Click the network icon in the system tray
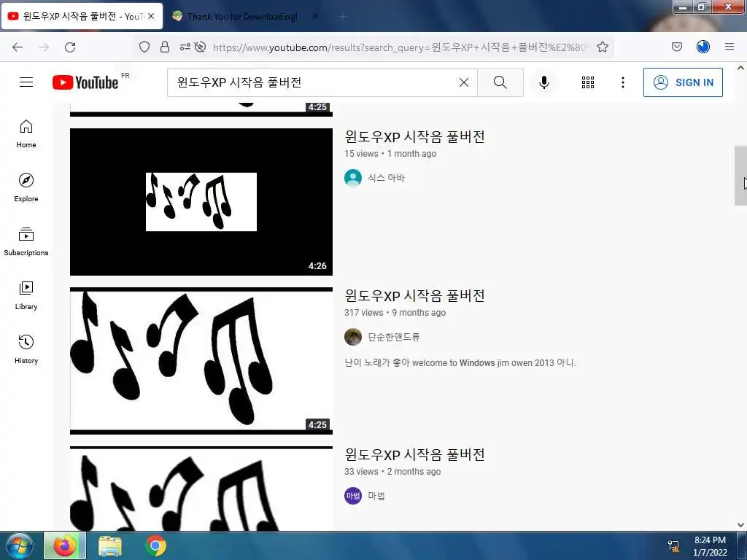The image size is (747, 560). (673, 545)
